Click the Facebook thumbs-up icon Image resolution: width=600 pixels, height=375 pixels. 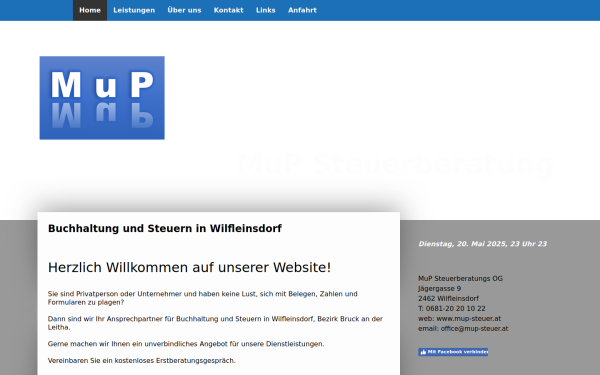coord(423,352)
